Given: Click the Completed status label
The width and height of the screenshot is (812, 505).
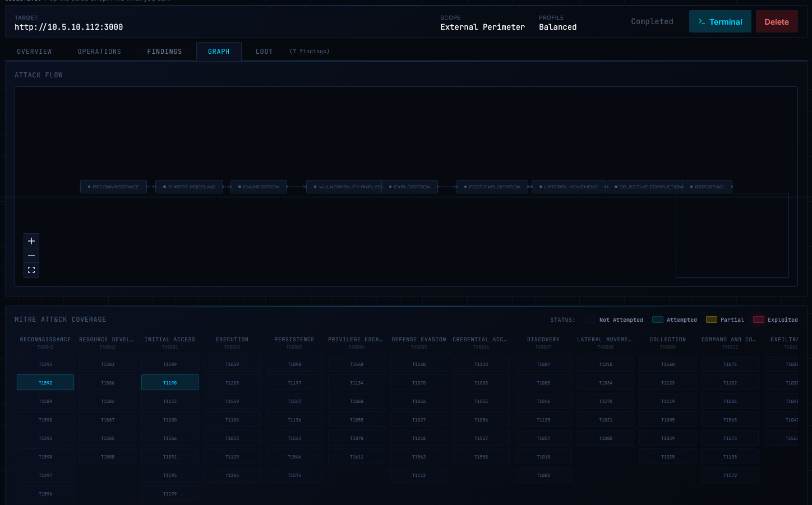Looking at the screenshot, I should pyautogui.click(x=652, y=21).
